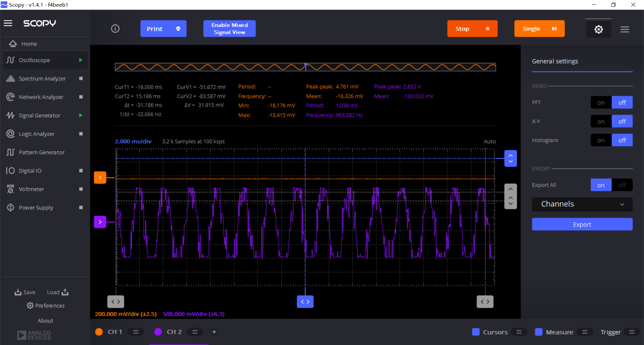Click Enable Mixed Signal View
644x345 pixels.
point(229,28)
